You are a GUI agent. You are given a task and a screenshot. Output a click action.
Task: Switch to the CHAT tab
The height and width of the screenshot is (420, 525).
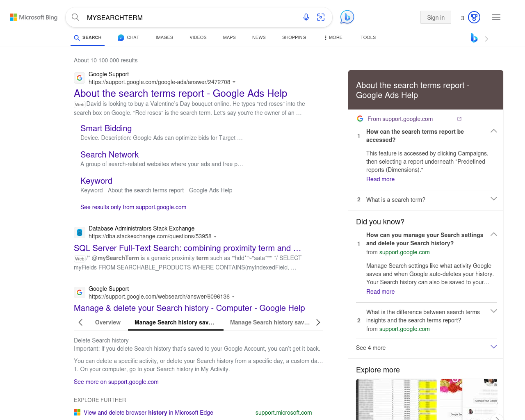pos(128,37)
